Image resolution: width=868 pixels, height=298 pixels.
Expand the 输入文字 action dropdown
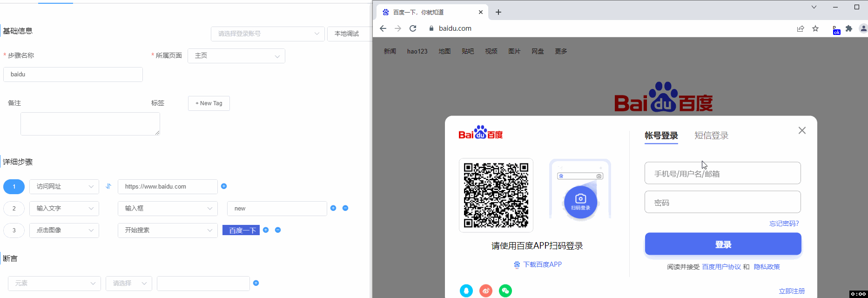(64, 209)
